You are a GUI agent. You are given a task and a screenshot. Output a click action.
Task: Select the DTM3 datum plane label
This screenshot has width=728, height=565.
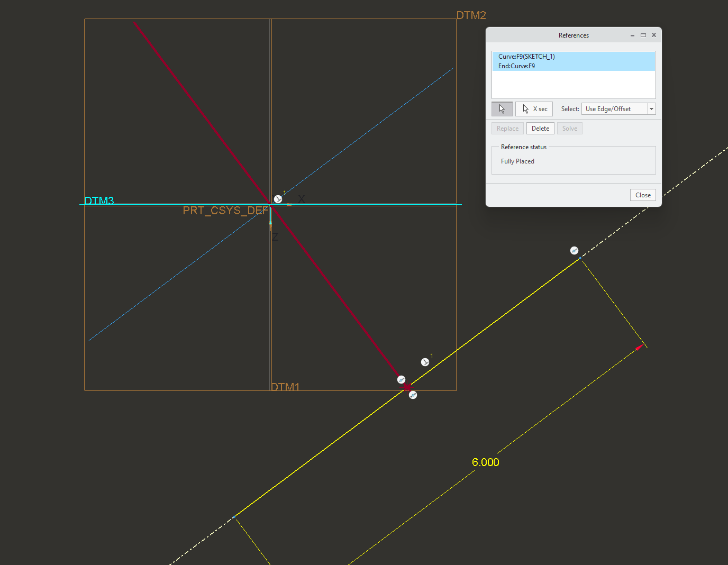pyautogui.click(x=99, y=201)
